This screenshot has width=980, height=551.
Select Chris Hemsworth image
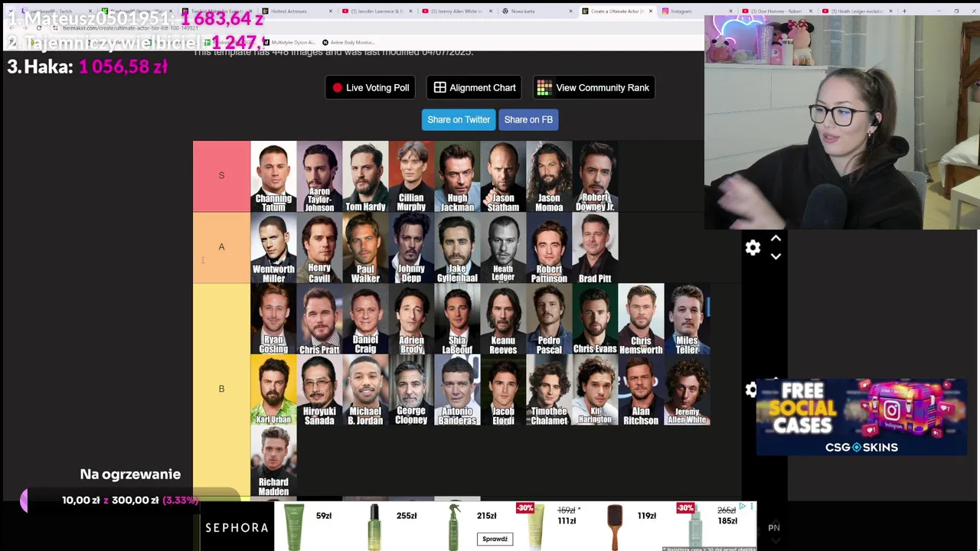(641, 319)
